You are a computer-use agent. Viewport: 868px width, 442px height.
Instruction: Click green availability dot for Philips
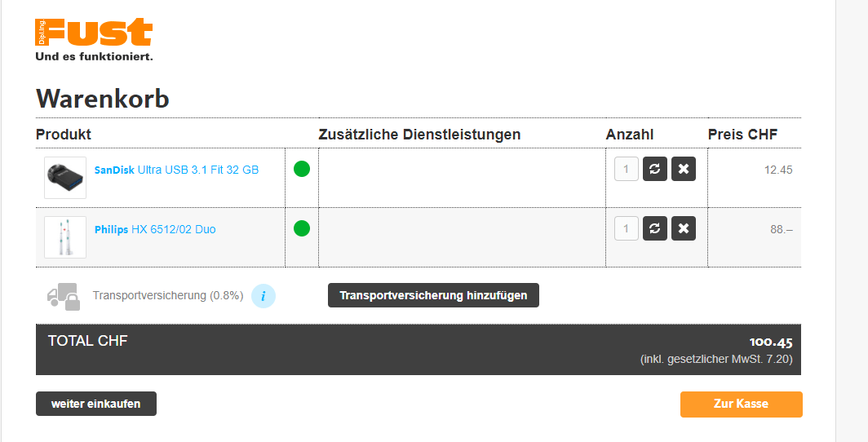click(302, 228)
